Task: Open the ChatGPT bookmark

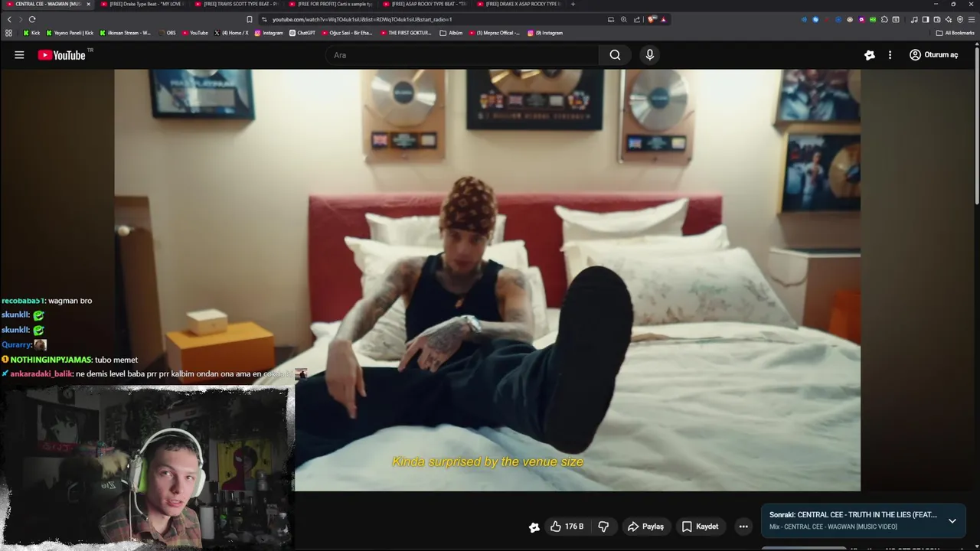Action: click(302, 33)
